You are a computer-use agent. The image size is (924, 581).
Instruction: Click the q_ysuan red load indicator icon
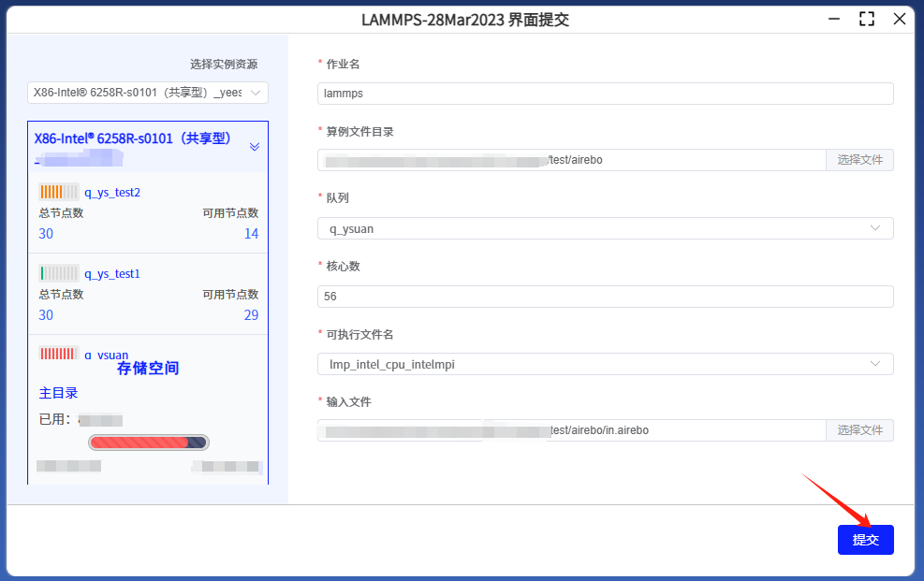pyautogui.click(x=58, y=354)
